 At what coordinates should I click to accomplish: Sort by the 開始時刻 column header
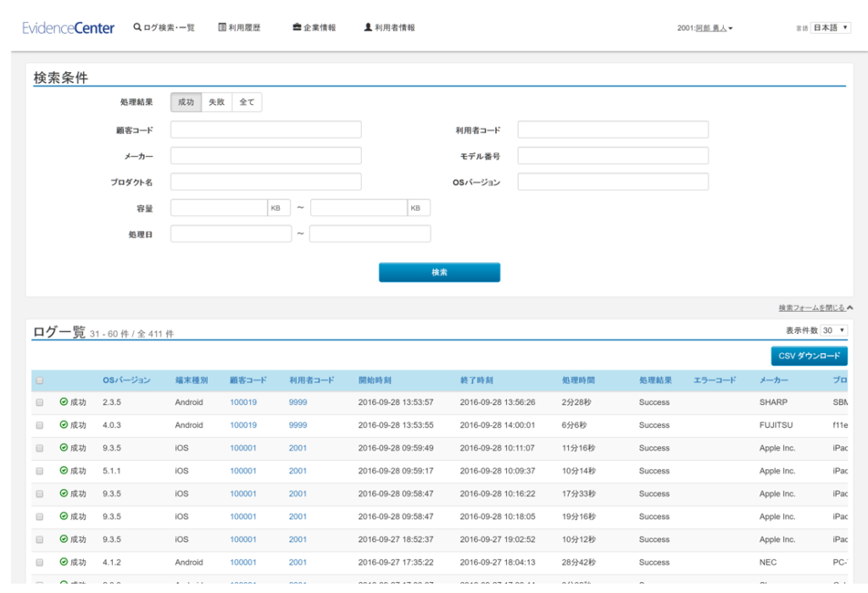point(375,380)
